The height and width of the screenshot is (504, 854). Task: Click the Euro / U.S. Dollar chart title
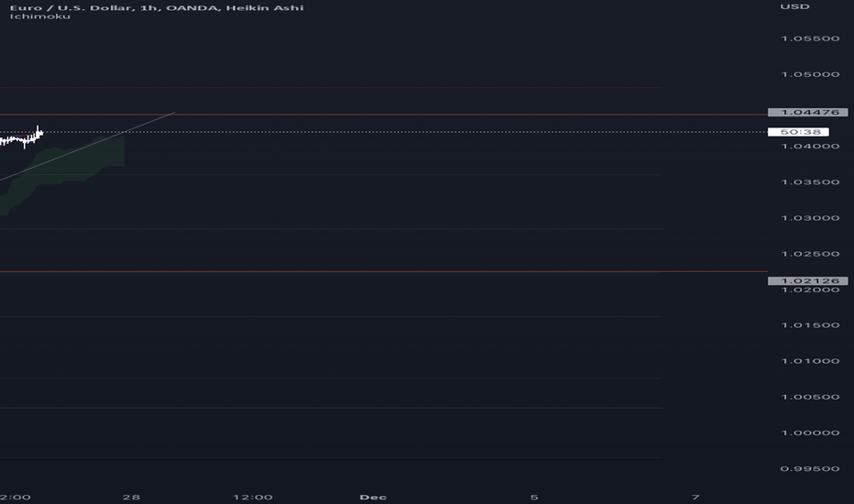(x=157, y=7)
